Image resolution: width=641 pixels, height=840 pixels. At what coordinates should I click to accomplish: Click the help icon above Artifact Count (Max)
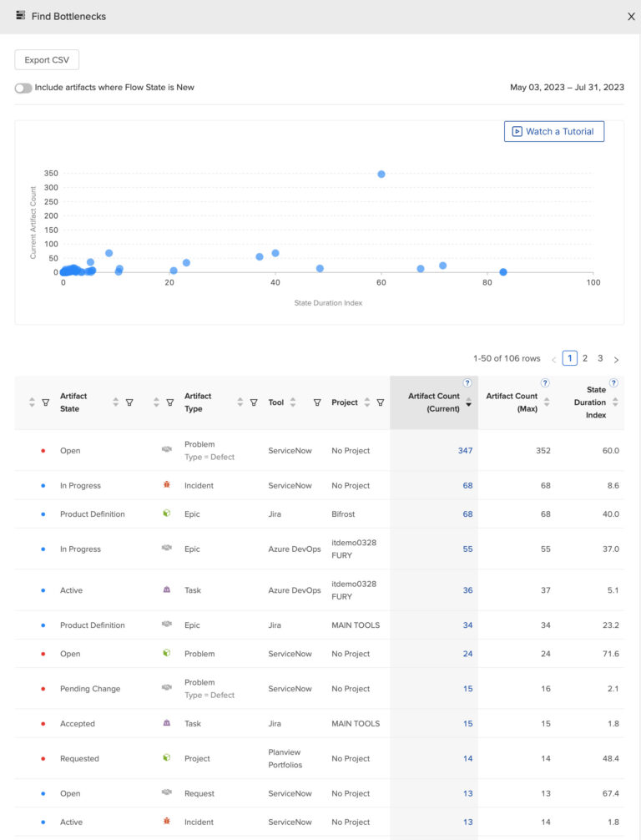(x=545, y=382)
